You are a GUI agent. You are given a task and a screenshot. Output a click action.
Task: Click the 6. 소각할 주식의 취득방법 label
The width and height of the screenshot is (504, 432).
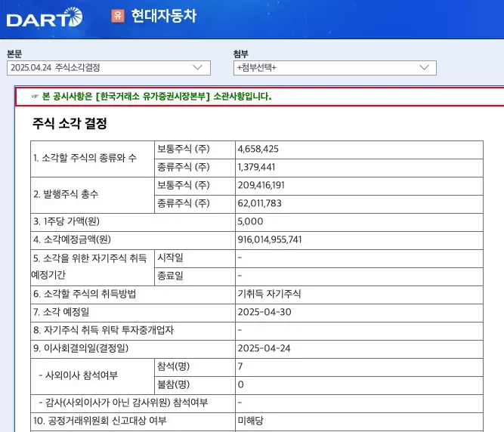click(x=85, y=294)
